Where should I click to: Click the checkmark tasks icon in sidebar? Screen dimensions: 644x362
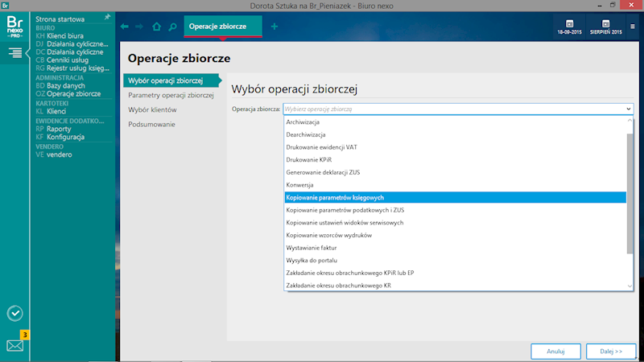point(15,313)
